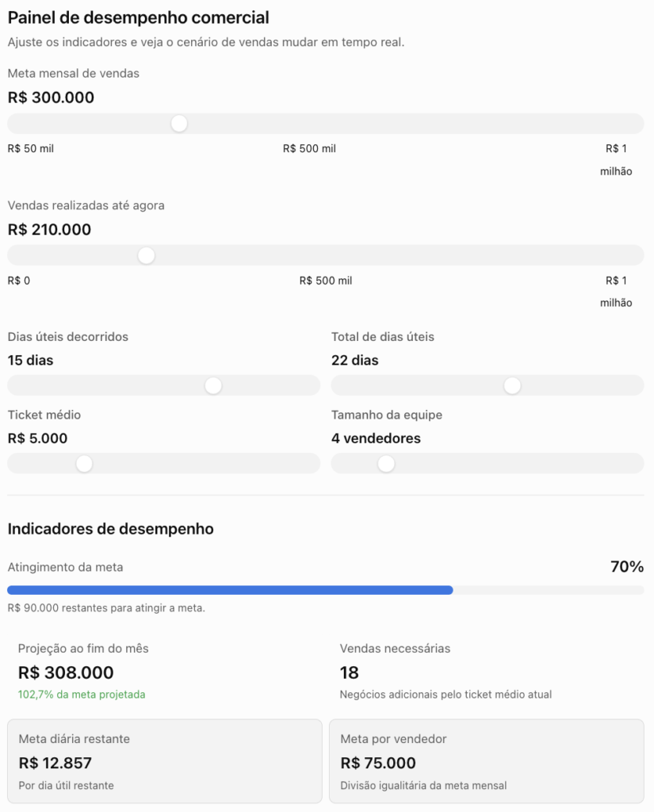Click the Tamanho da equipe slider handle
The image size is (654, 812).
pos(386,463)
